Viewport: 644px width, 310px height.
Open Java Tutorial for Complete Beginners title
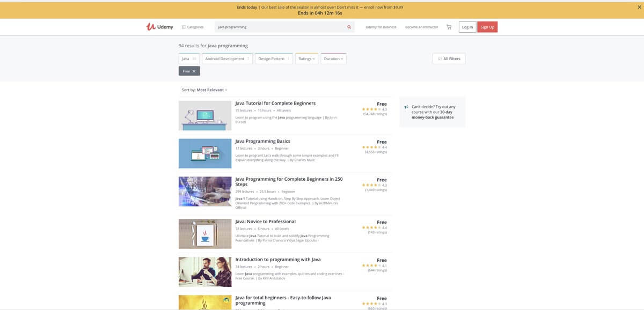(x=275, y=103)
